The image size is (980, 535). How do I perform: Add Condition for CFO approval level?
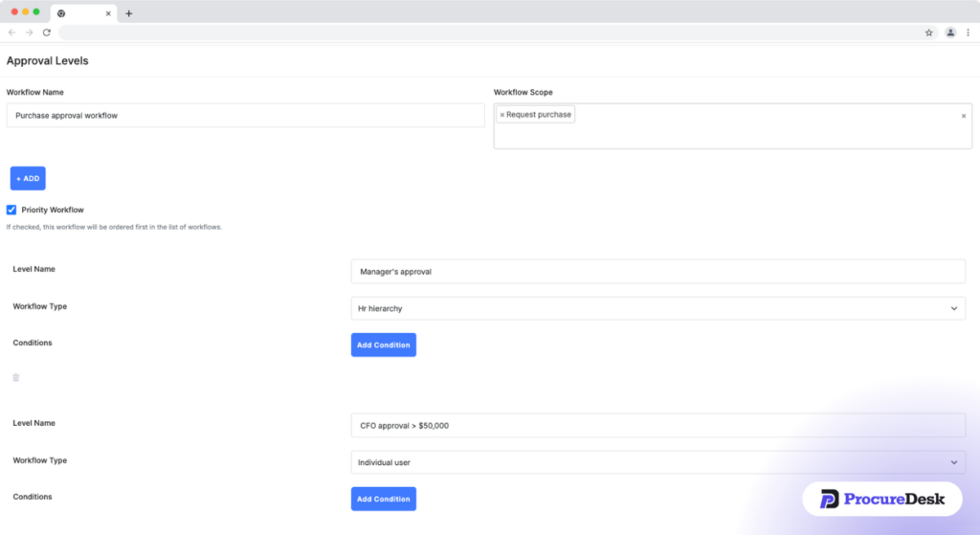383,499
